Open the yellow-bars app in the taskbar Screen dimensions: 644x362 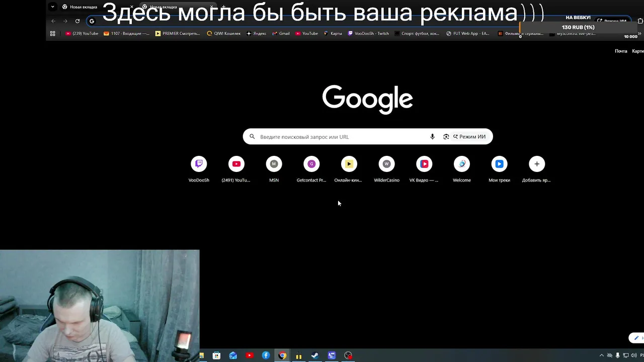(299, 356)
